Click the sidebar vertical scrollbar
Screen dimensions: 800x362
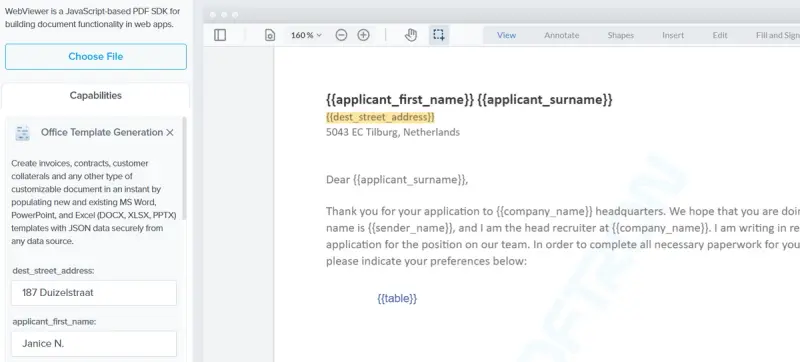(184, 168)
